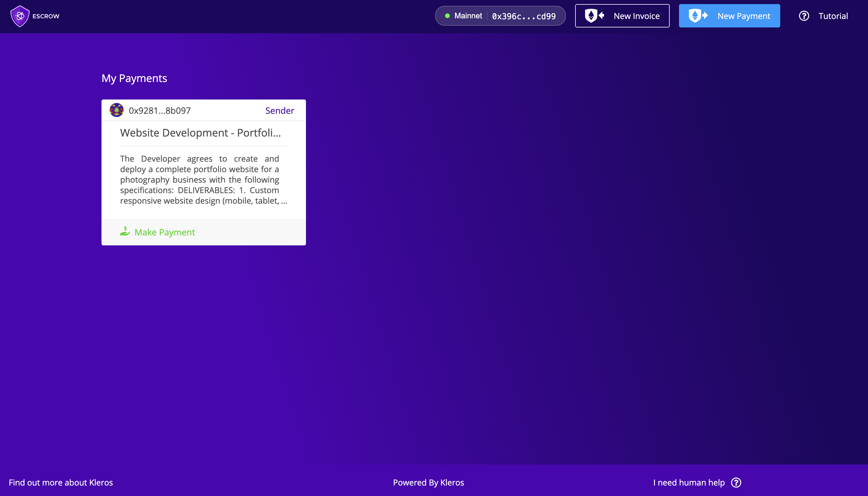Click the help circle icon in the footer
Viewport: 868px width, 496px height.
tap(736, 482)
